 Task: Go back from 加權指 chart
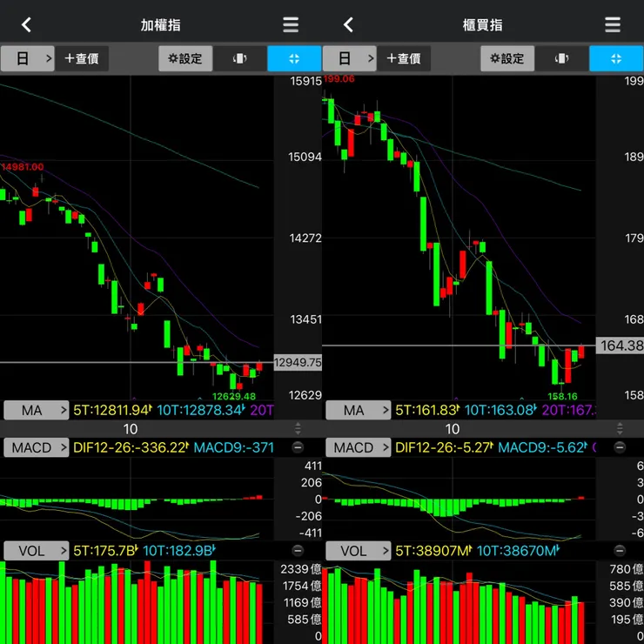click(27, 25)
